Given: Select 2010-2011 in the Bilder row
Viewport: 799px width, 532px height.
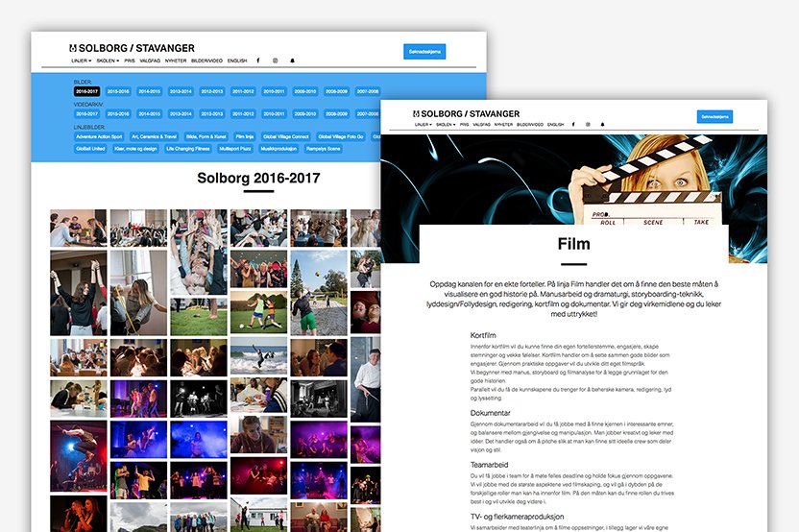Looking at the screenshot, I should tap(274, 91).
